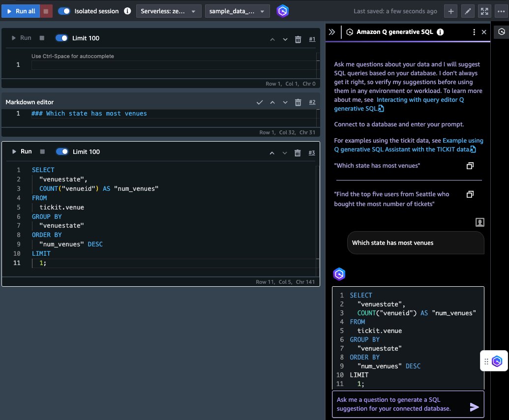The image size is (509, 420).
Task: Click the #2 cell number link
Action: tap(312, 102)
